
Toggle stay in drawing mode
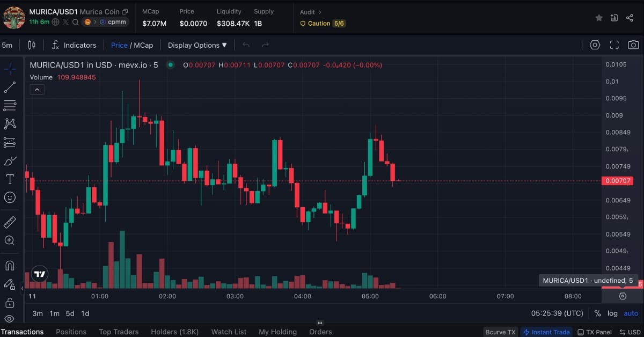click(10, 284)
